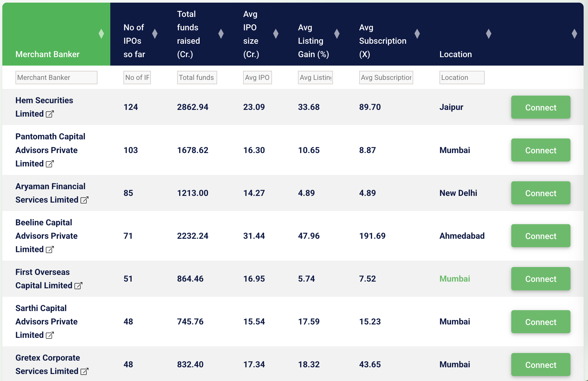The image size is (588, 381).
Task: Click Jaipur location cell
Action: click(451, 107)
